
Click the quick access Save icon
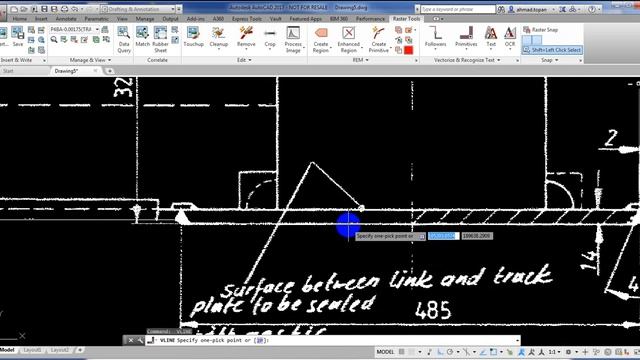44,9
